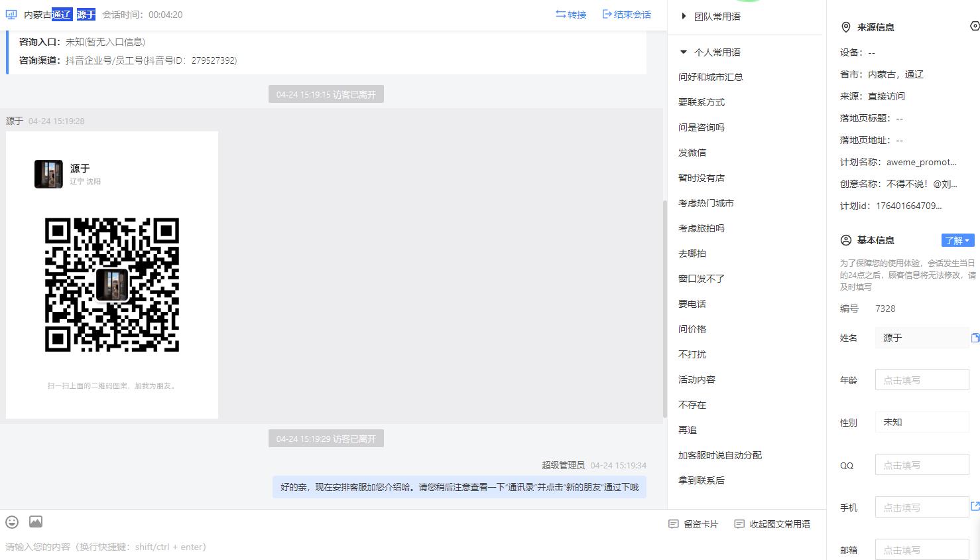Select the phrase 问价格
980x560 pixels.
click(x=692, y=329)
